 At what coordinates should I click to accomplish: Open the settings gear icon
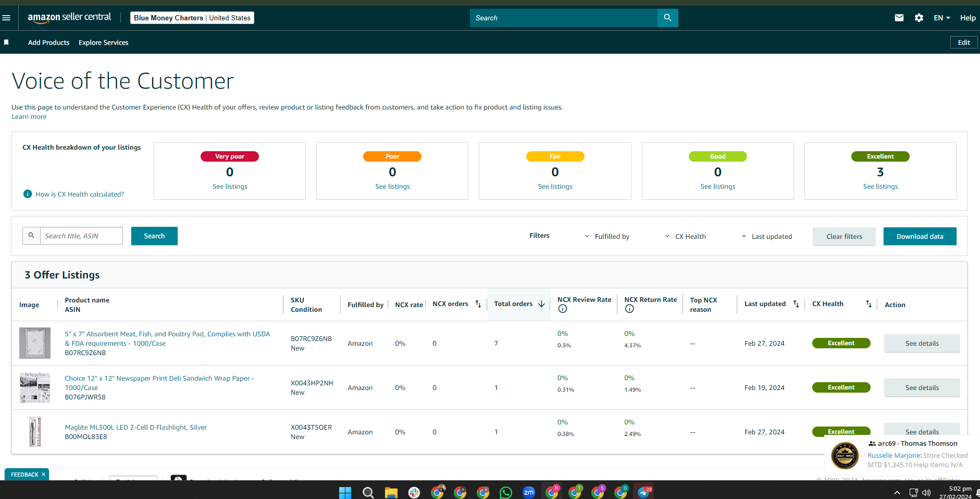[919, 18]
